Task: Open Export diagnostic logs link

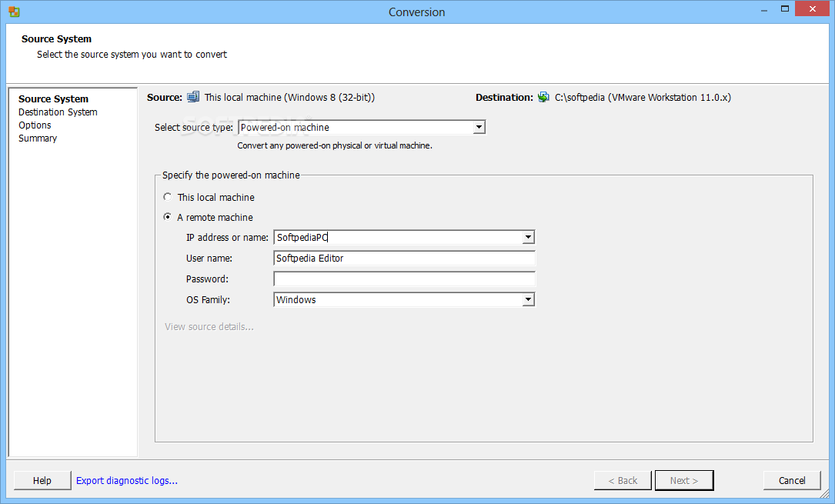Action: [127, 481]
